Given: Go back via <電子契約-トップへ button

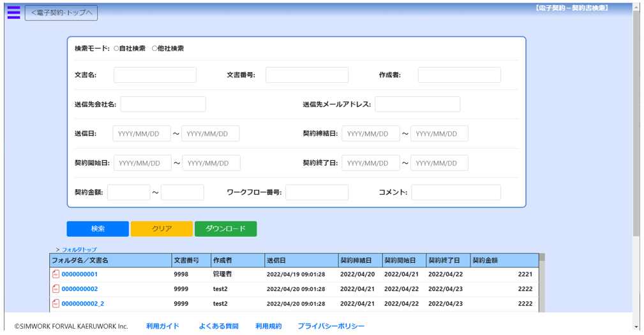Looking at the screenshot, I should [x=61, y=13].
